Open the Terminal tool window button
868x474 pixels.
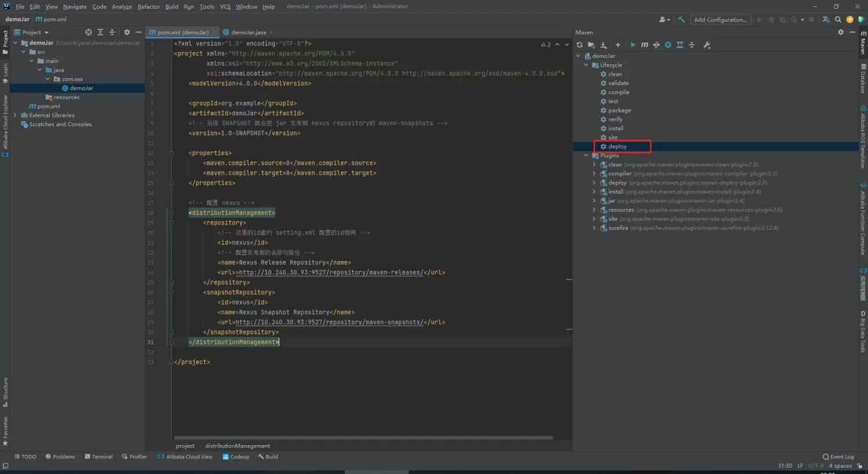pyautogui.click(x=98, y=457)
